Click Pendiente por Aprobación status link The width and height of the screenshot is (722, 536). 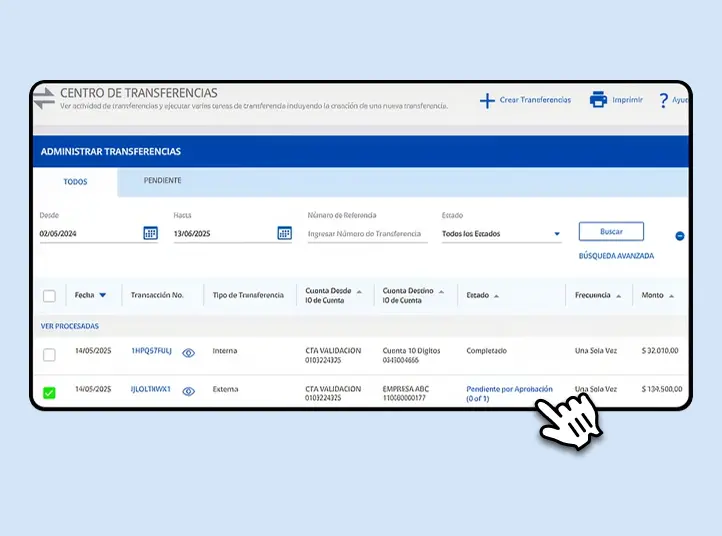509,394
